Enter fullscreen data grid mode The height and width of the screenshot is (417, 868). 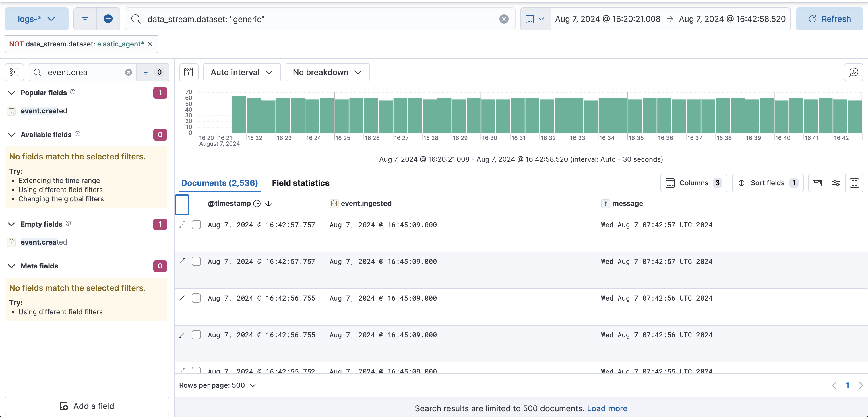(854, 183)
